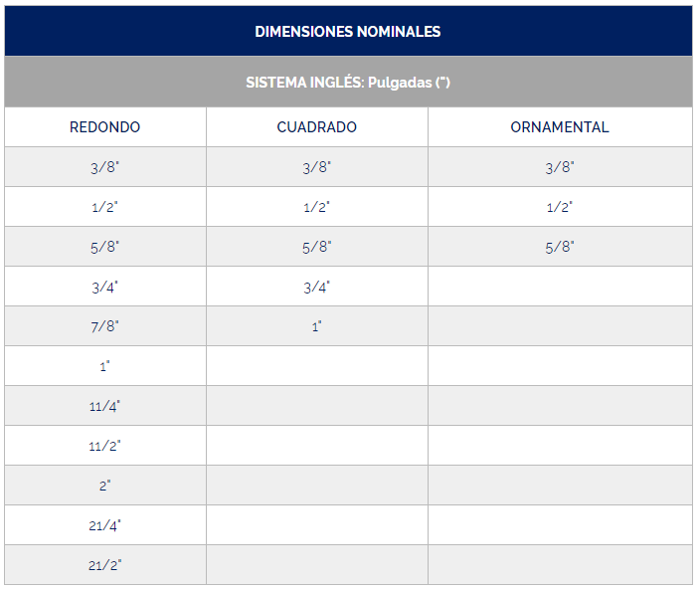Select the 3/8" cell under ORNAMENTAL

click(x=560, y=167)
